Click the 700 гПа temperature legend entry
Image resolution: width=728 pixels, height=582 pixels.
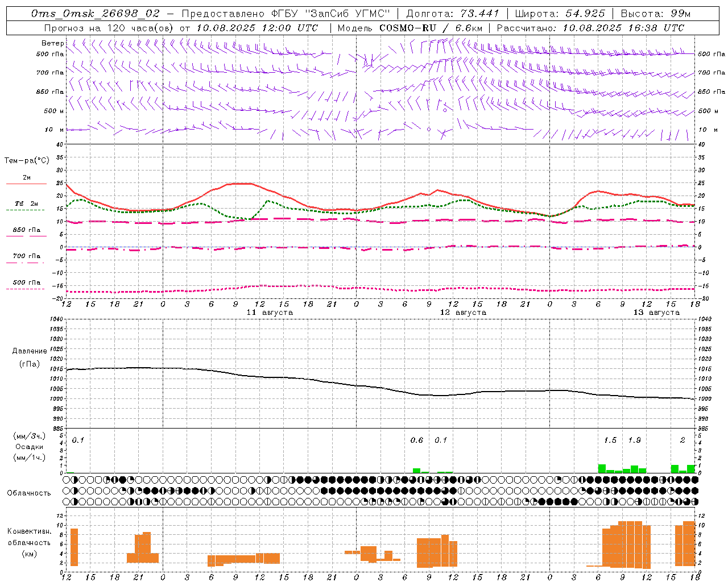(x=27, y=256)
